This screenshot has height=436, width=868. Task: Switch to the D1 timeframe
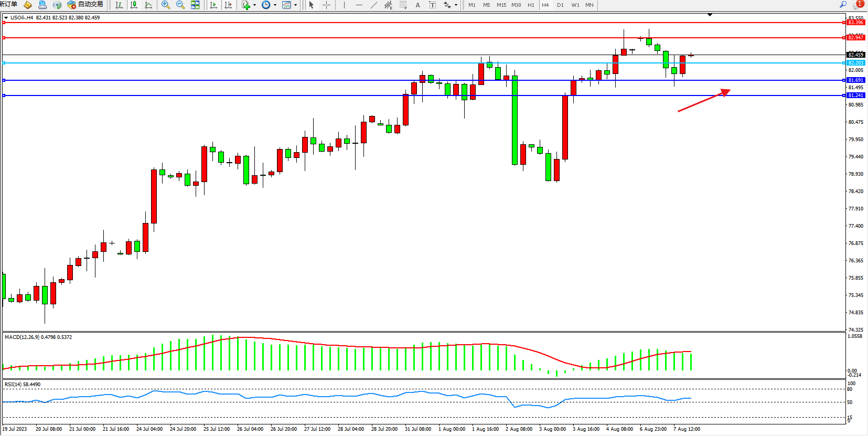(x=560, y=5)
